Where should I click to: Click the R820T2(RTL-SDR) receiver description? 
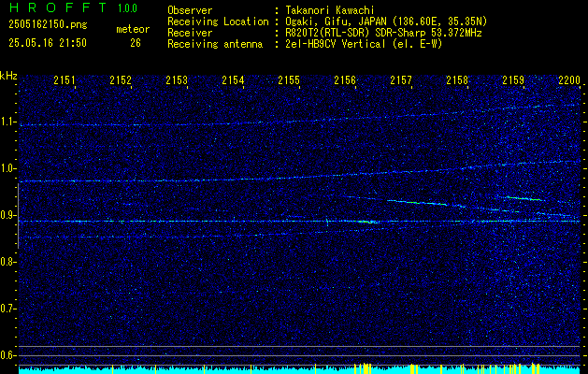click(x=383, y=33)
